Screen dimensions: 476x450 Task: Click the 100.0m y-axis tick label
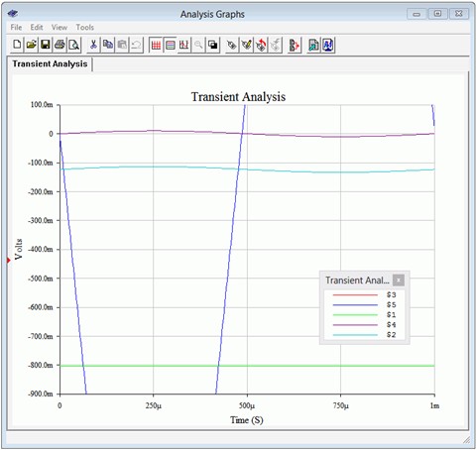42,105
